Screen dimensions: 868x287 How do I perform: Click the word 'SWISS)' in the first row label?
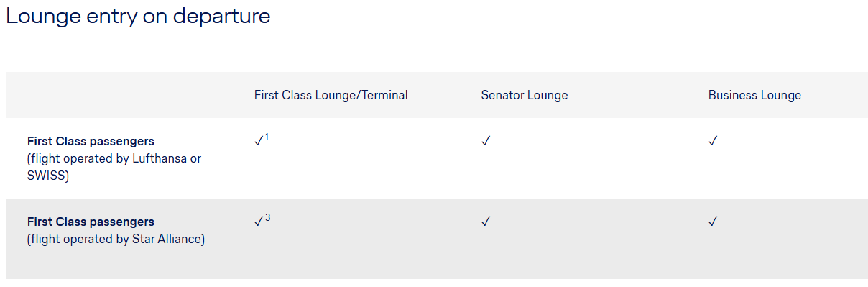click(x=48, y=176)
